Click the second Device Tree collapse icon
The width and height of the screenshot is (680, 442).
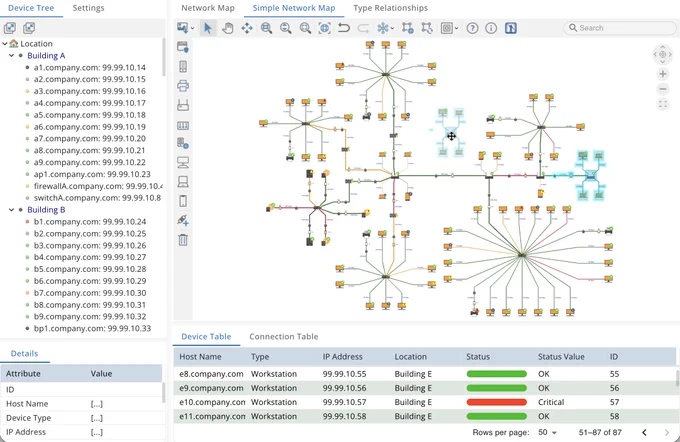point(29,28)
